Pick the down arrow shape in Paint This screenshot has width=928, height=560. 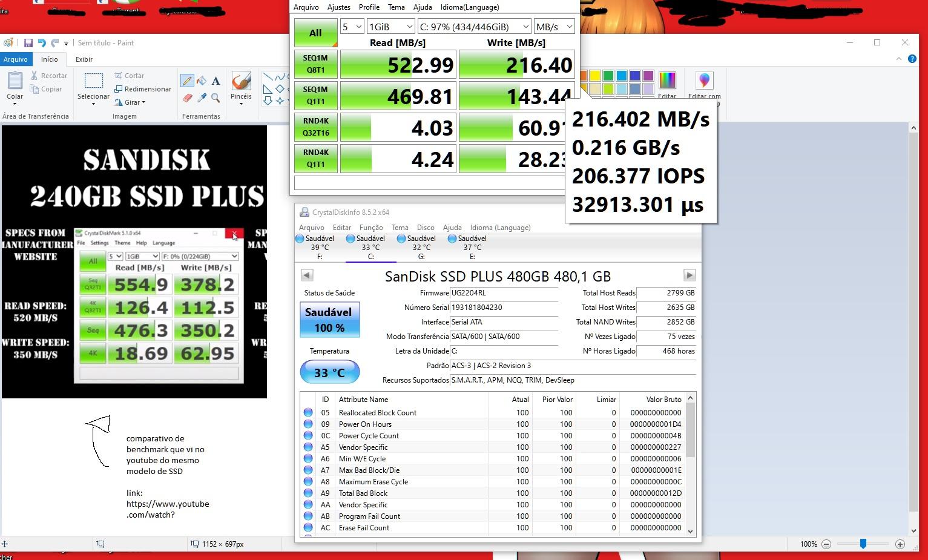tap(268, 100)
